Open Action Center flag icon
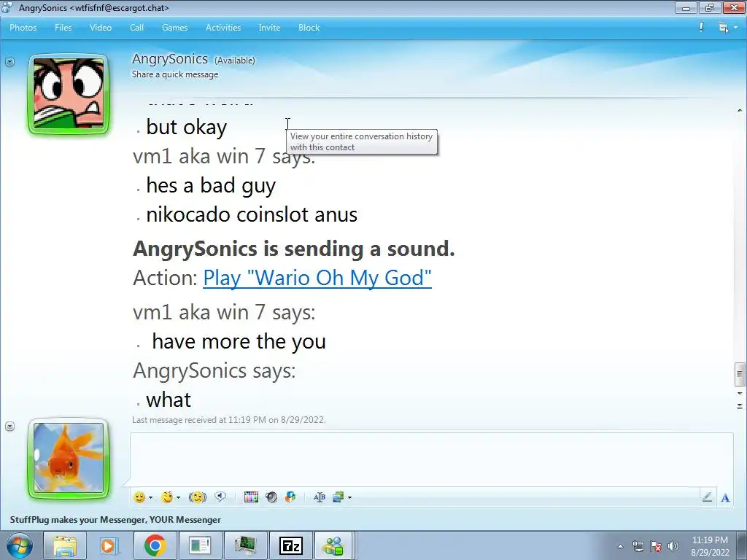The image size is (747, 560). point(656,546)
